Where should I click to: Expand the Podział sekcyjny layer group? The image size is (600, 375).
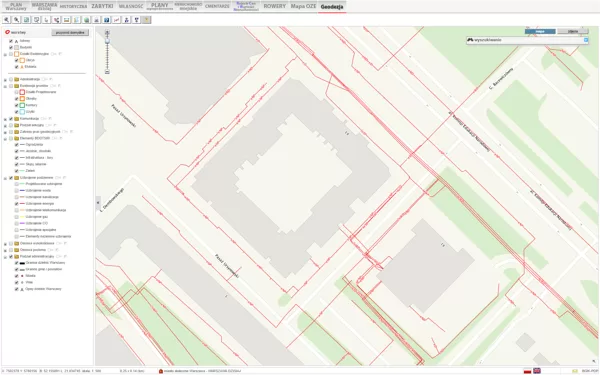[x=5, y=126]
